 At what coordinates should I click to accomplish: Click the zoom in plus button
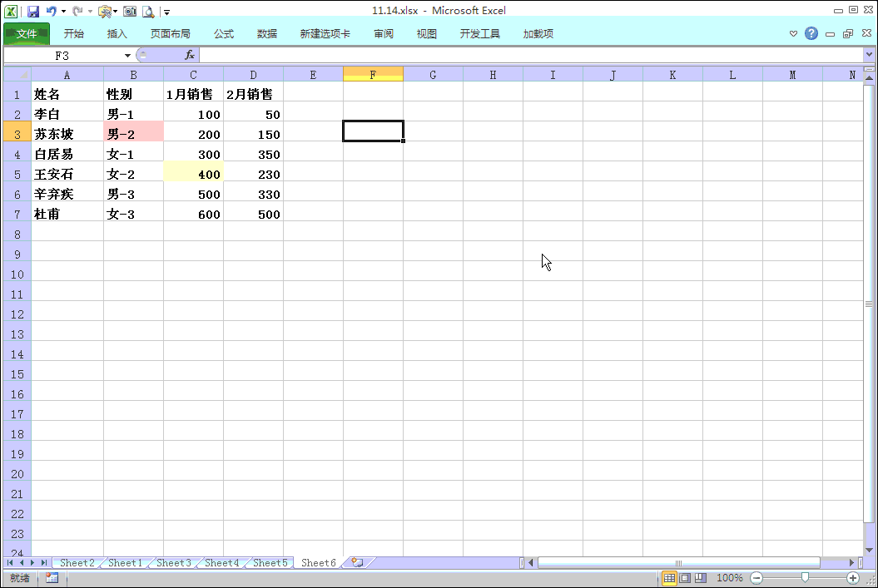coord(853,578)
